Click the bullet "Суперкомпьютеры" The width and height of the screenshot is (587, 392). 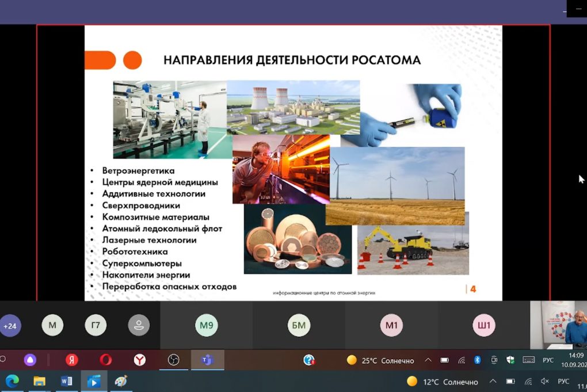click(142, 264)
